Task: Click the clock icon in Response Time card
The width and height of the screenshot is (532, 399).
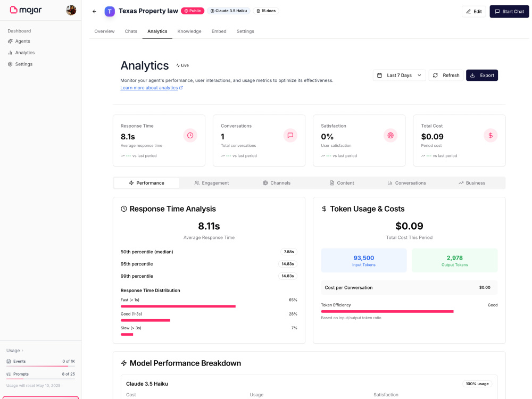Action: click(190, 135)
